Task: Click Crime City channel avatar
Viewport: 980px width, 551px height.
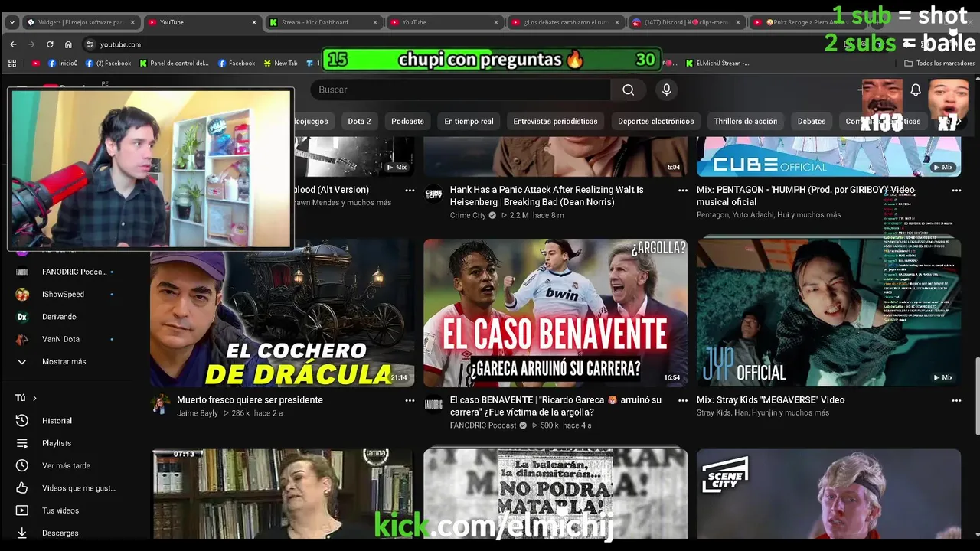Action: pos(433,194)
